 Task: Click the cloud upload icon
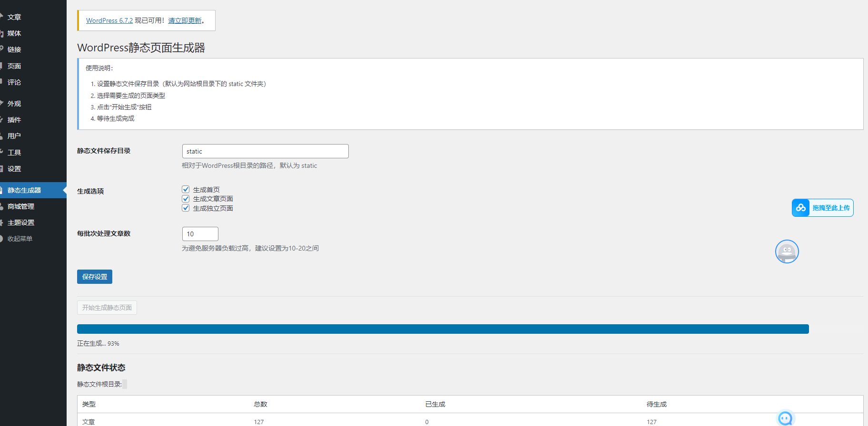[801, 208]
